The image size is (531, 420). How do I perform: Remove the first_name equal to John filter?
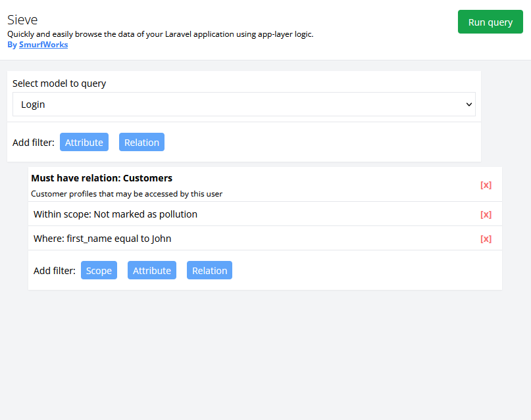(x=486, y=239)
